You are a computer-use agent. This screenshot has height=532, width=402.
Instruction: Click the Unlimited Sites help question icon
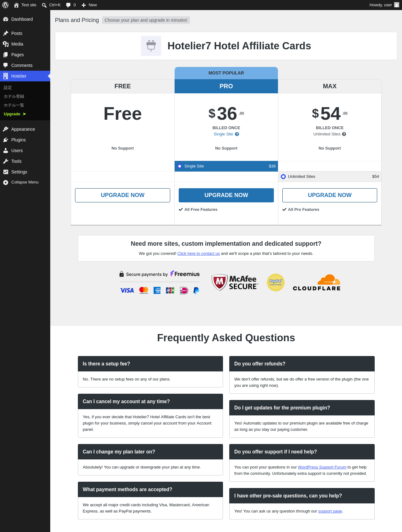[x=344, y=134]
